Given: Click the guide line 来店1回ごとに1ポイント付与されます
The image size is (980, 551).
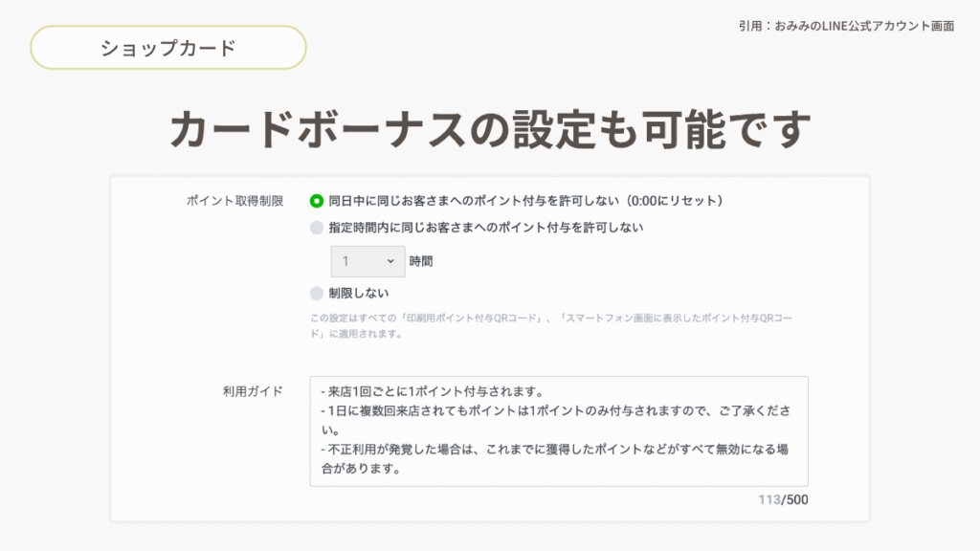Looking at the screenshot, I should click(x=433, y=391).
